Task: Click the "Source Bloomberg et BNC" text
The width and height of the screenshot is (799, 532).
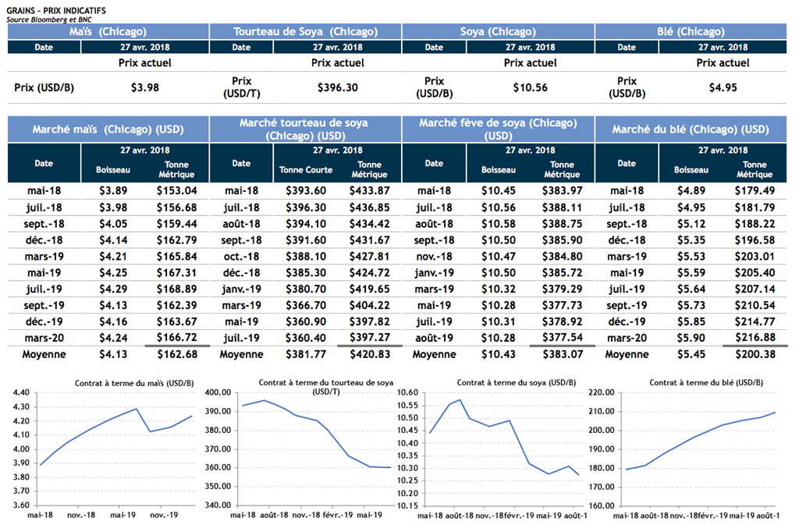Action: point(45,17)
